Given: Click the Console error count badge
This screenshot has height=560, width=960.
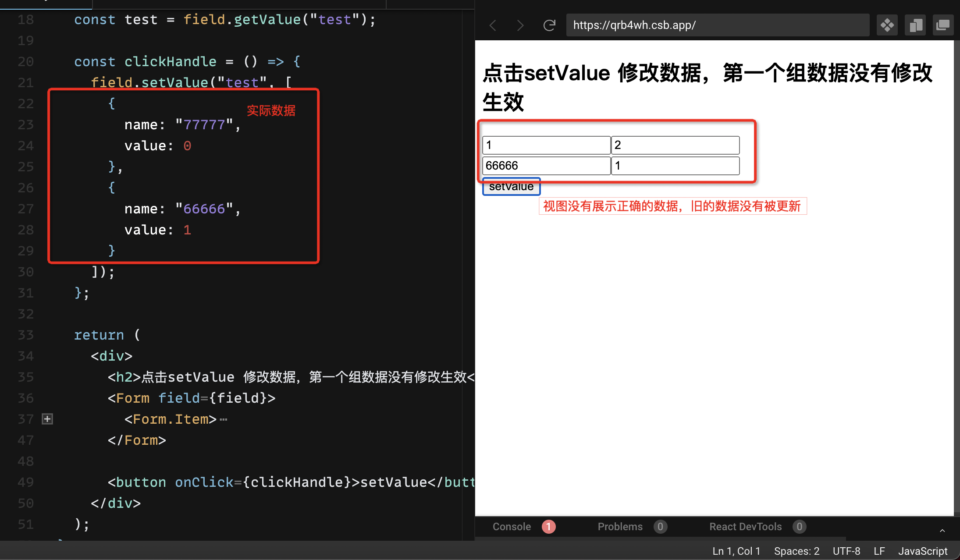Looking at the screenshot, I should point(548,527).
